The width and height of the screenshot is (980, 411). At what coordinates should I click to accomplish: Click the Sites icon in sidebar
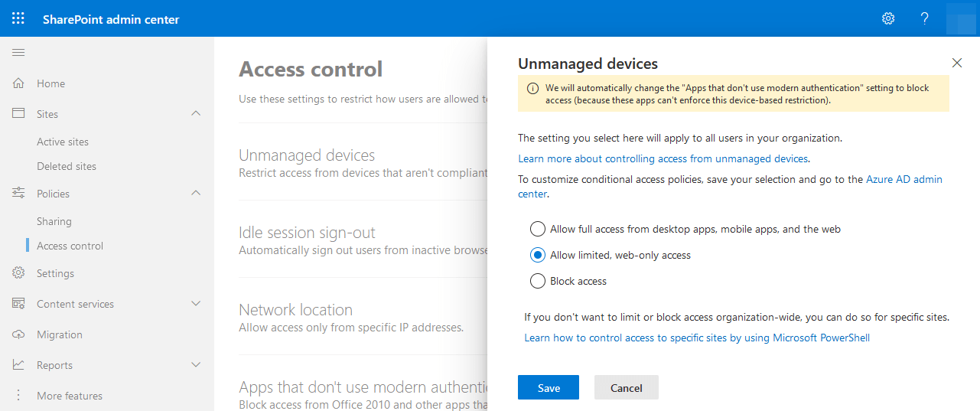point(18,113)
